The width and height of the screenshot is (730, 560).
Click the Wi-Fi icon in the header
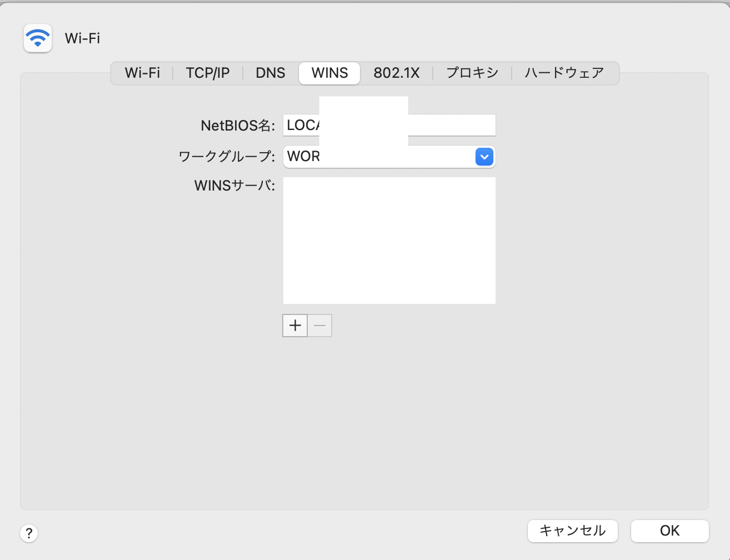(38, 38)
